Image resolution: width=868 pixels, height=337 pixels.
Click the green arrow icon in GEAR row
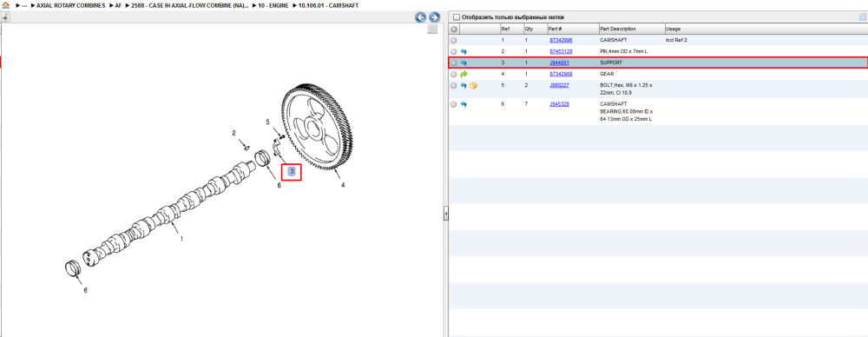point(464,74)
